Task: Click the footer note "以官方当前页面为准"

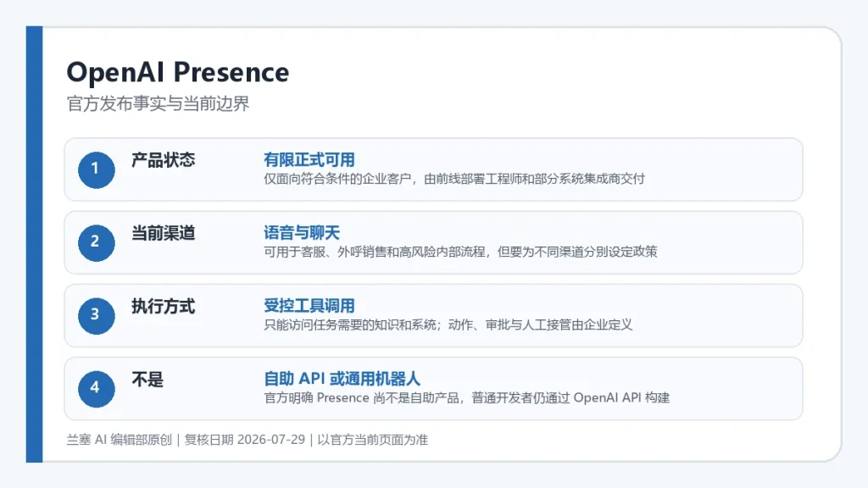Action: point(373,440)
